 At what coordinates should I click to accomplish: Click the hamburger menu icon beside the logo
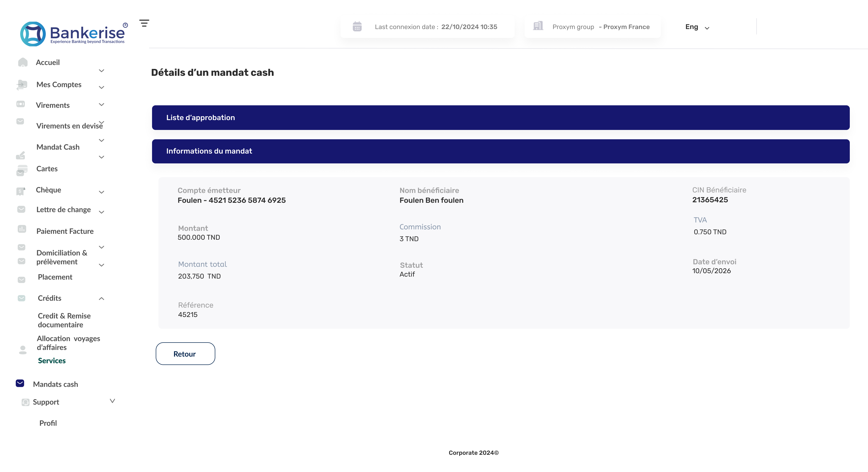(144, 23)
